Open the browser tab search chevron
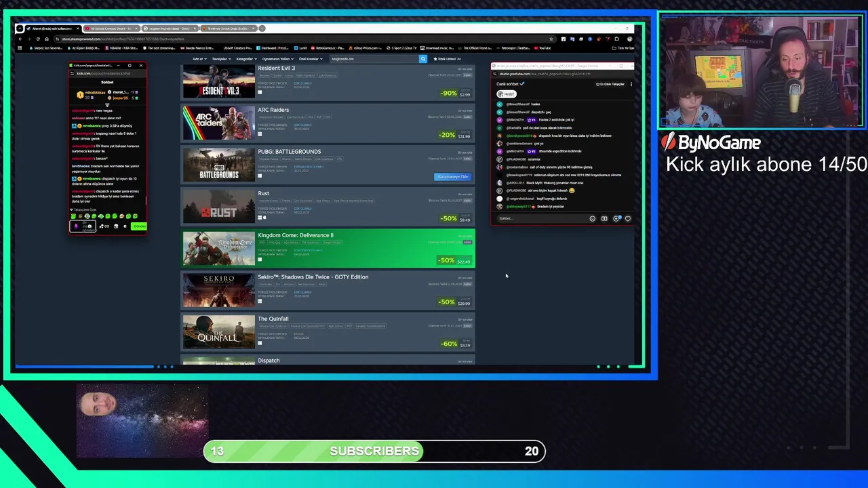Screen dimensions: 868x488 (x=20, y=28)
